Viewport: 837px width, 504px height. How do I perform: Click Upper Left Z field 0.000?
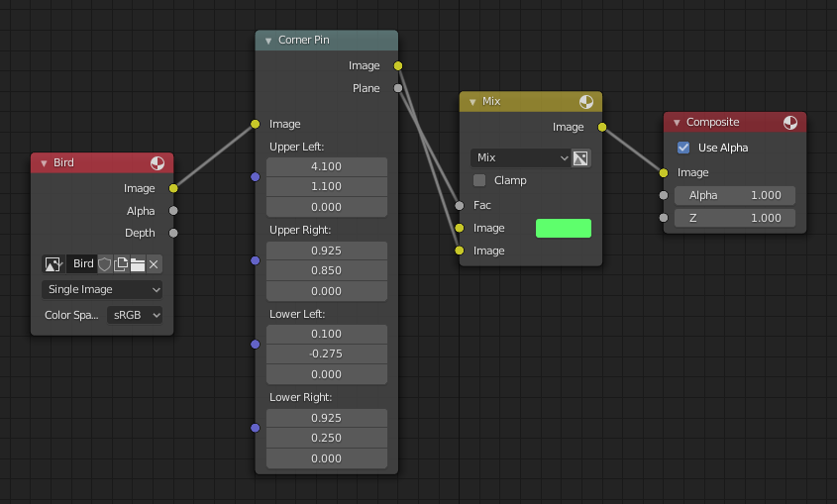327,207
